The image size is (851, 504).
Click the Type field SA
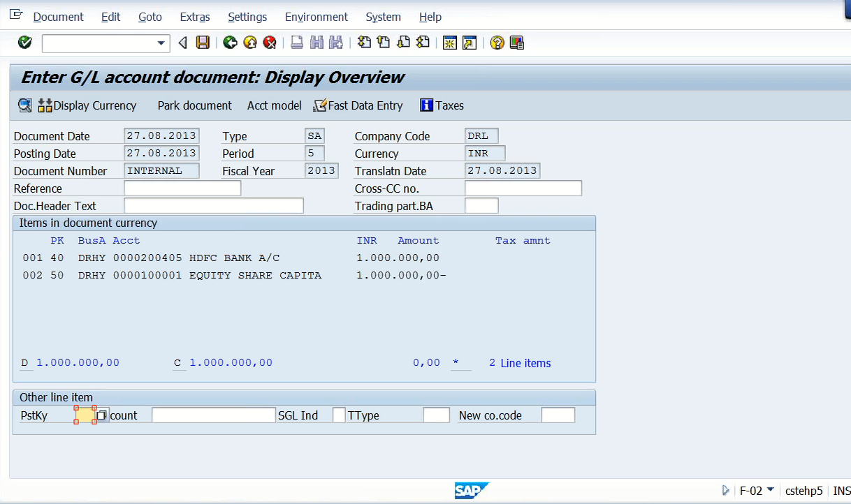pos(314,136)
